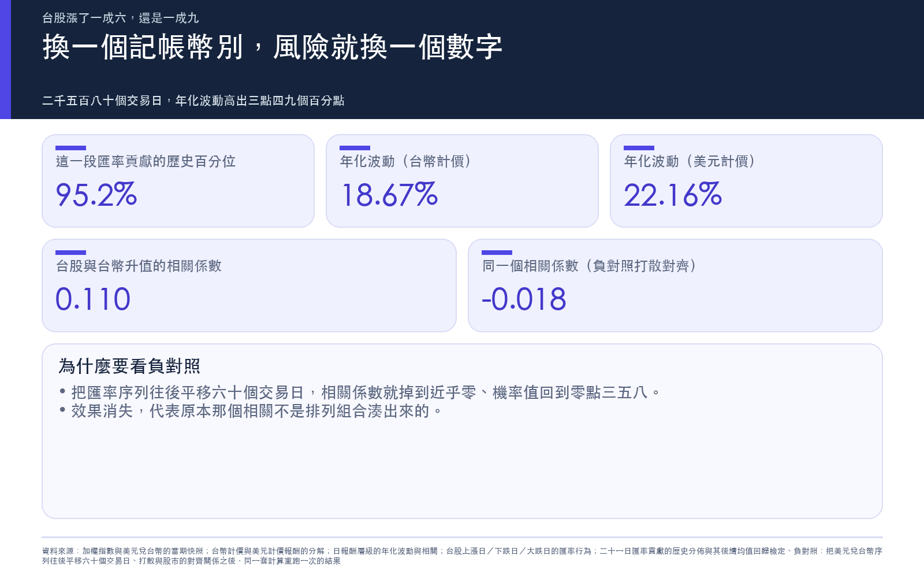Click the footnote beginning 資料來源

[462, 556]
